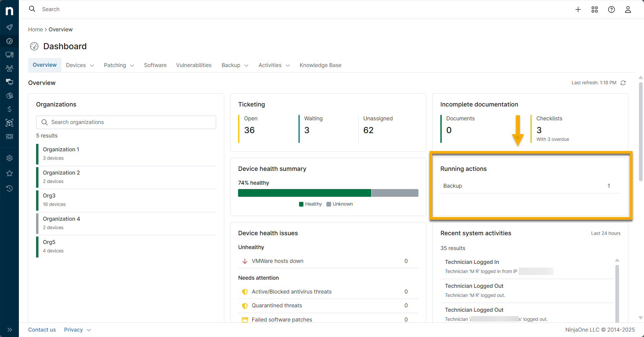Select the billing dollar icon in sidebar
The width and height of the screenshot is (644, 337).
coord(10,109)
